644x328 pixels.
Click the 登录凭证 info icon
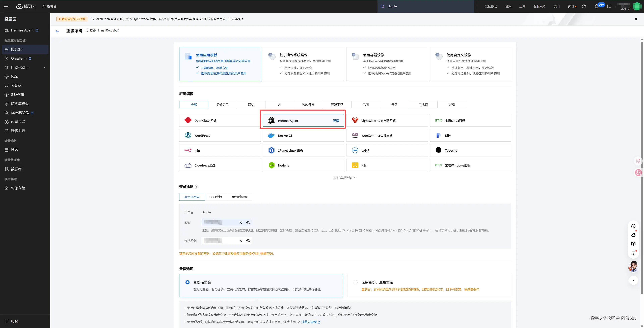(197, 187)
